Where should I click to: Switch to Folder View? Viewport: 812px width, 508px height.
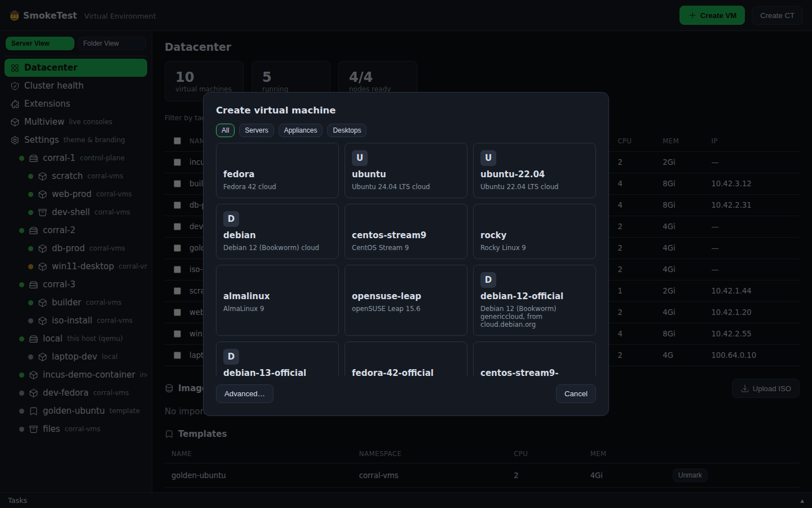click(x=112, y=43)
